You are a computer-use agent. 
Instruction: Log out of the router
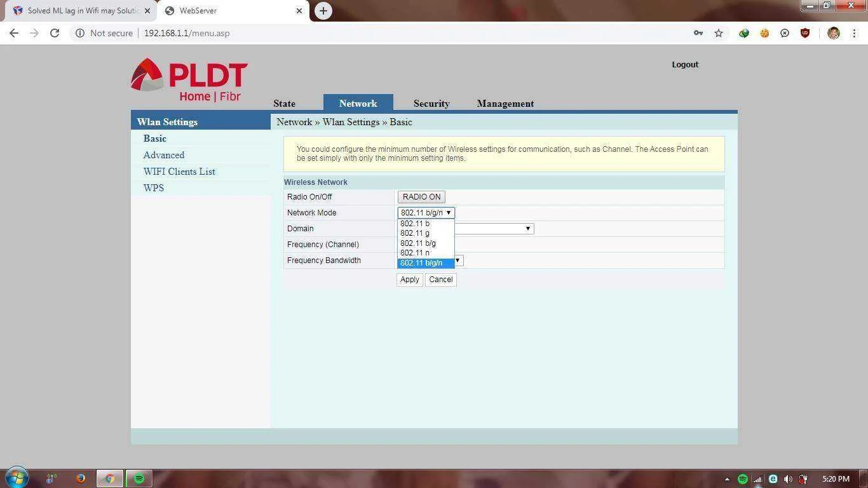tap(685, 64)
